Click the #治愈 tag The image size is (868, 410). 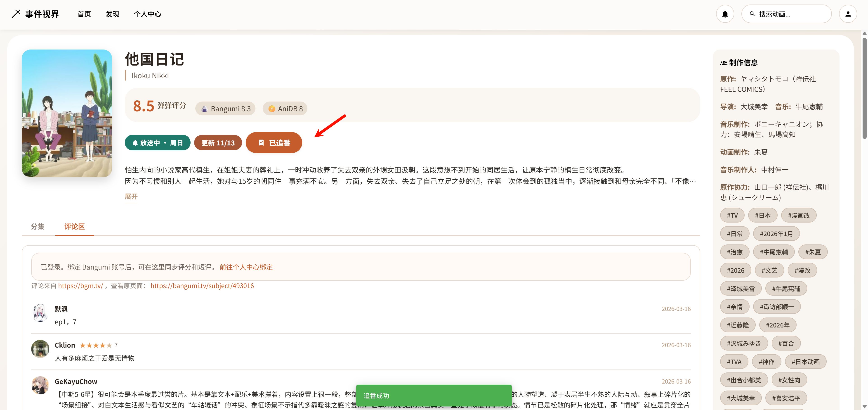click(735, 252)
